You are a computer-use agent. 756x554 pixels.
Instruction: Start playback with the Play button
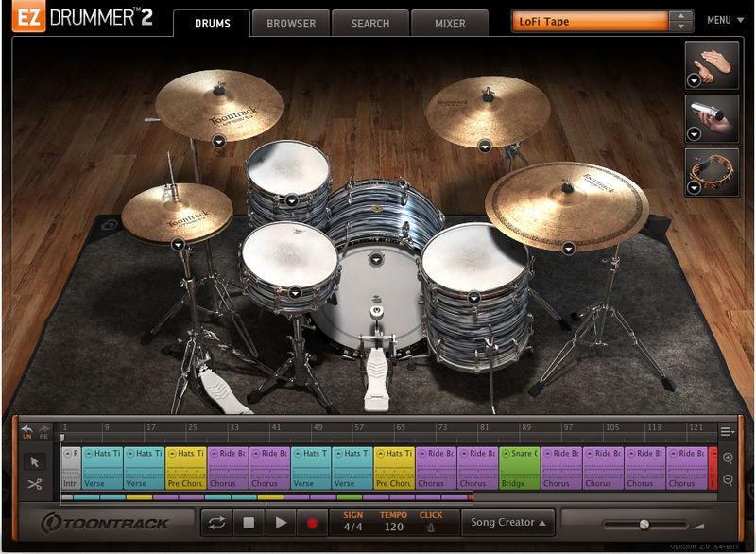click(x=280, y=523)
